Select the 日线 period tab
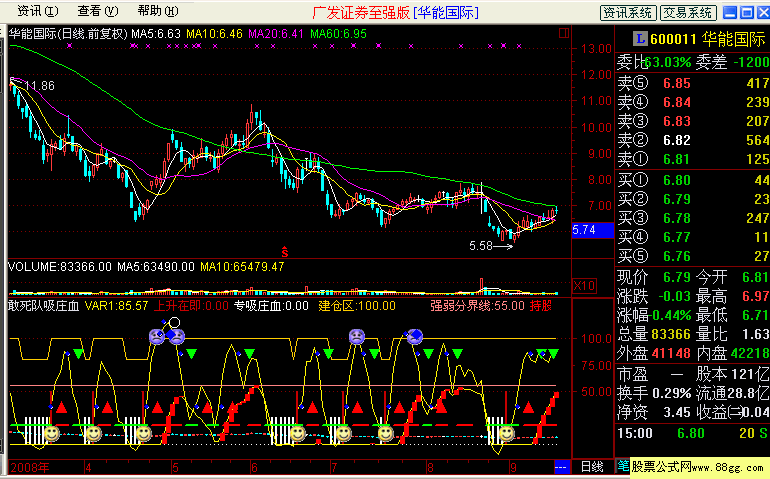 click(x=592, y=466)
